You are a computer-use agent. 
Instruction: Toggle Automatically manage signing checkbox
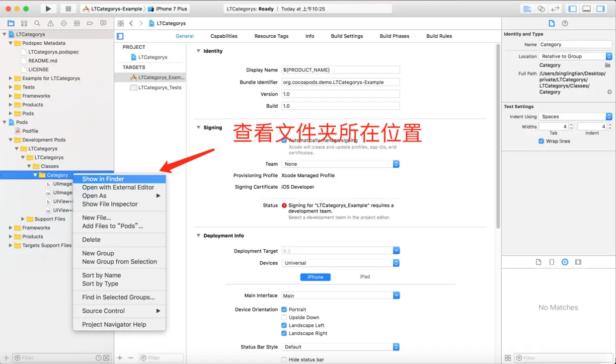pos(284,141)
